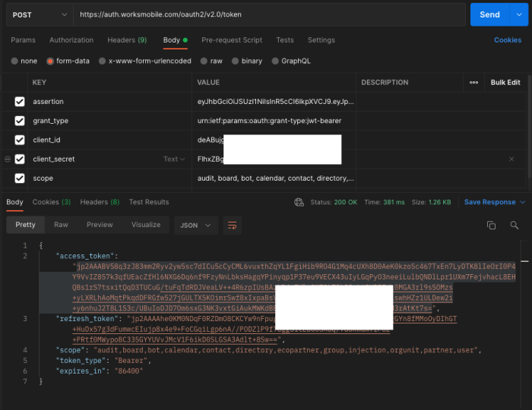Select the binary body type
The height and width of the screenshot is (410, 532).
pyautogui.click(x=235, y=61)
